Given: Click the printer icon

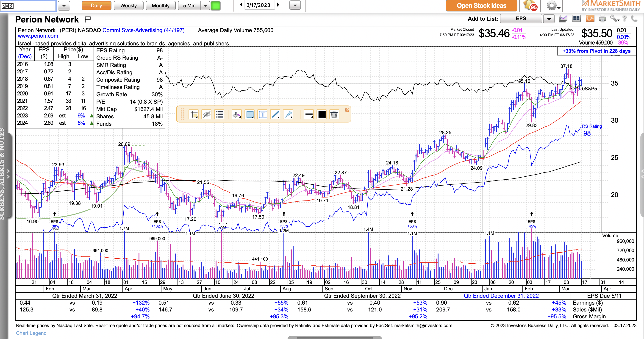Looking at the screenshot, I should (x=602, y=19).
